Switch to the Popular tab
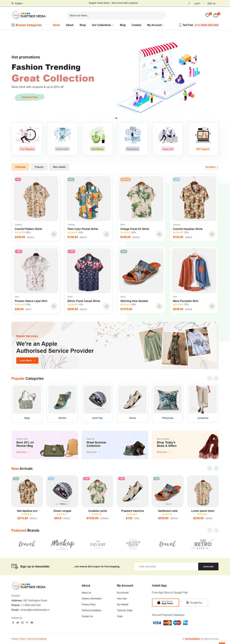 click(x=39, y=167)
